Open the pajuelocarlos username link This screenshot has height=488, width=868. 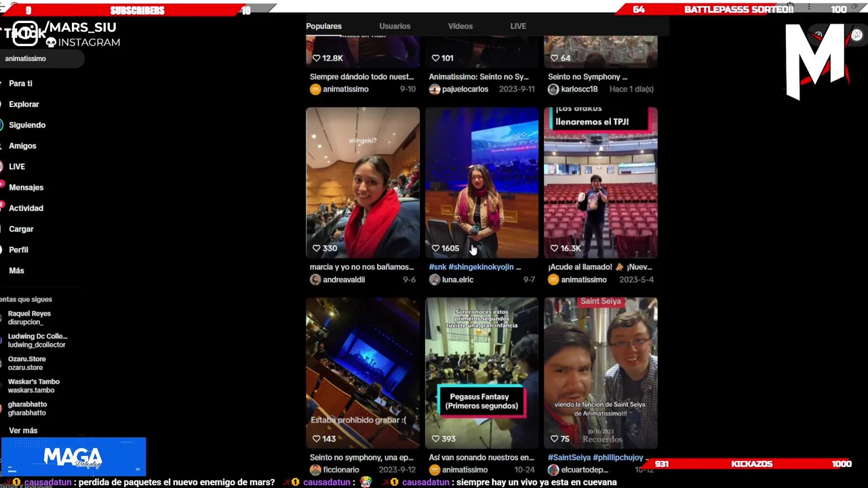pyautogui.click(x=465, y=89)
